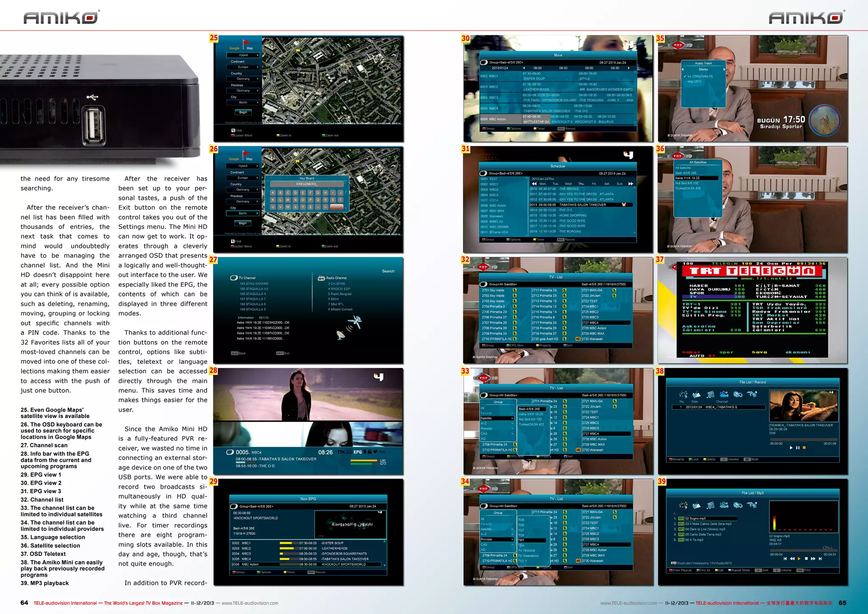Advance Schedule EPG week with double-arrow forward

(631, 184)
